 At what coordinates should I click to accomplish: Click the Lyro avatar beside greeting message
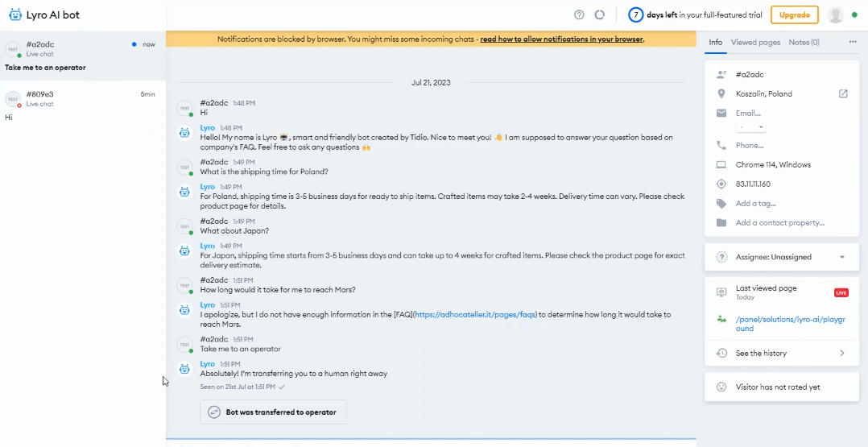(184, 133)
